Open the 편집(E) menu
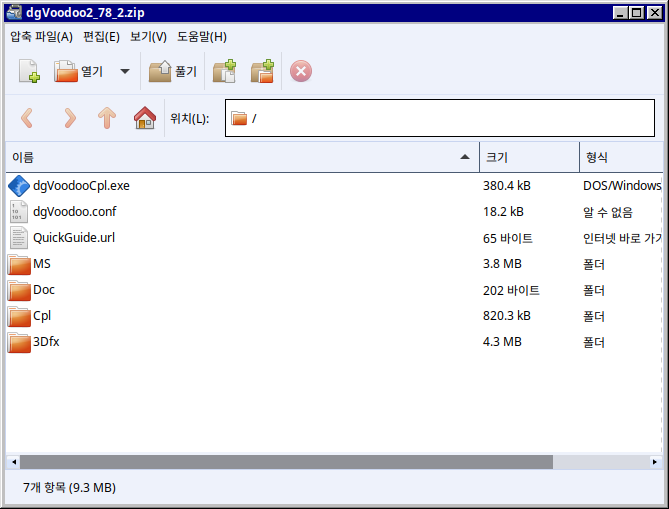This screenshot has height=509, width=669. pos(101,37)
